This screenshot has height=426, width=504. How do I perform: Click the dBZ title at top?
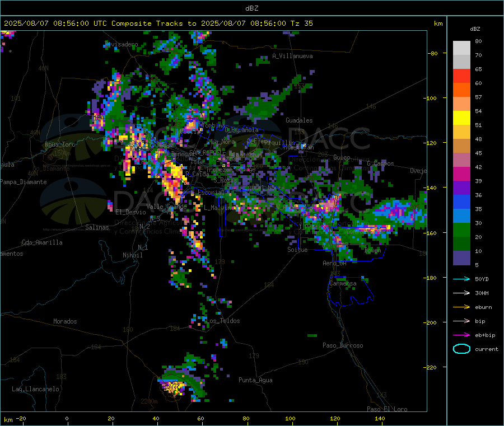(x=251, y=8)
